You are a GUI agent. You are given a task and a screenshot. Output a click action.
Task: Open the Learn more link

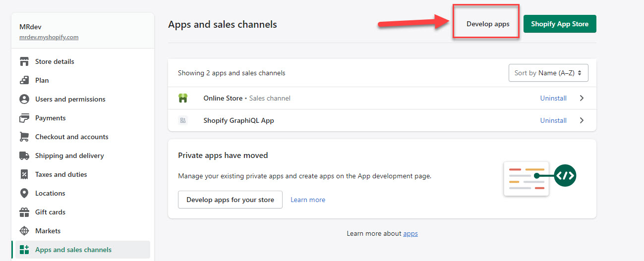point(308,200)
